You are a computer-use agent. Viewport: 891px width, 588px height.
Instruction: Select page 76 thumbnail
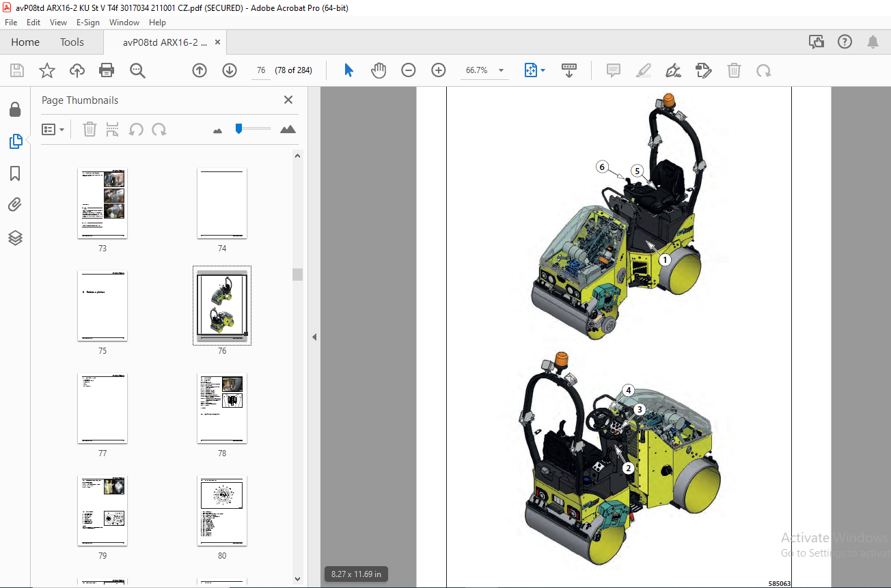[x=222, y=307]
